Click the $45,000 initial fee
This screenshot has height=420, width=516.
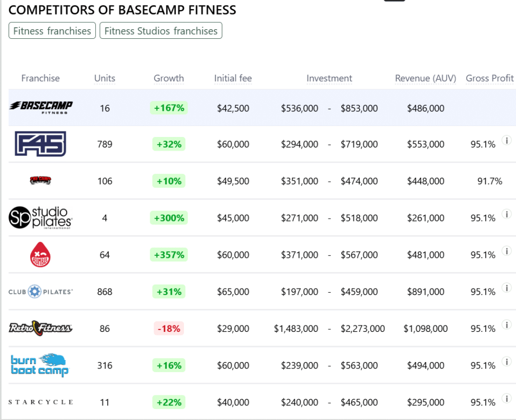(233, 218)
